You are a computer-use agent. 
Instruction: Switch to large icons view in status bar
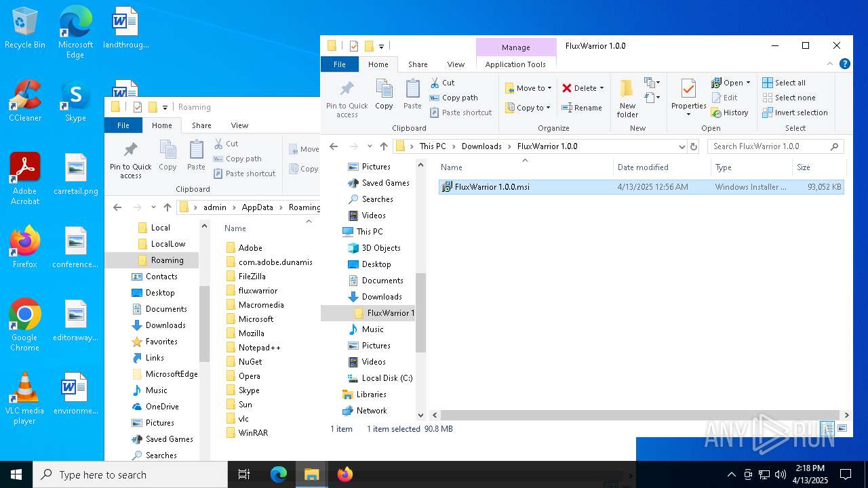842,428
